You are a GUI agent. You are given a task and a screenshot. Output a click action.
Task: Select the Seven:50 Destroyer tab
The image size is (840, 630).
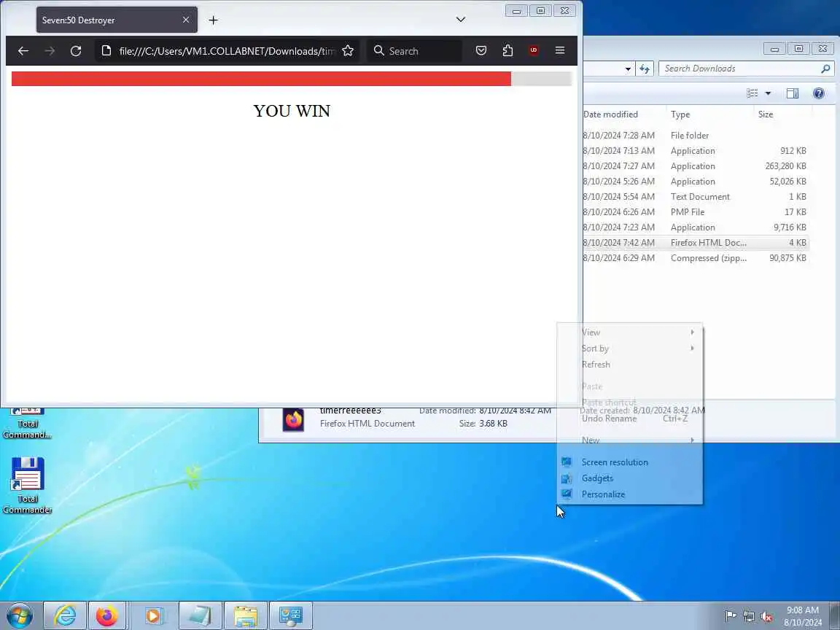(x=117, y=20)
